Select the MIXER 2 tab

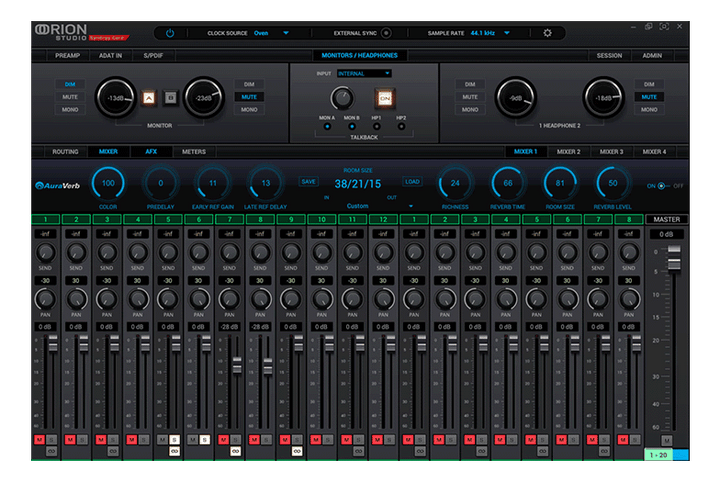point(568,151)
